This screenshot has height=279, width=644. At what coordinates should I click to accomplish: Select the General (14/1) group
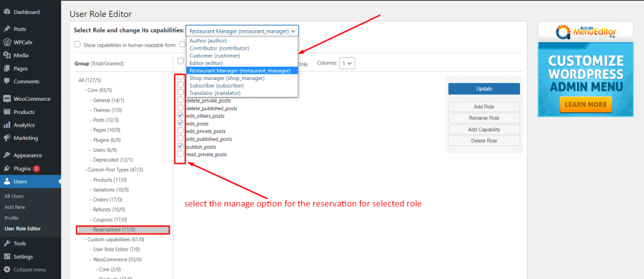107,100
